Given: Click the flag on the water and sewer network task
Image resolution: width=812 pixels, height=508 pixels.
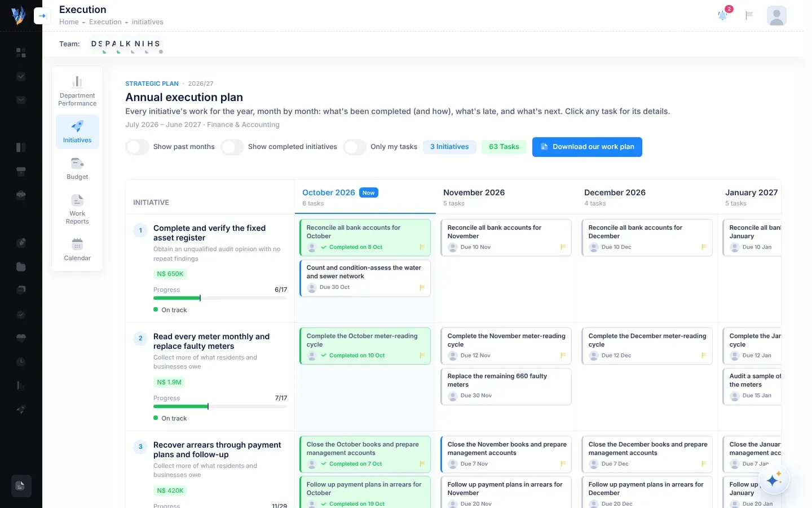Looking at the screenshot, I should tap(422, 287).
